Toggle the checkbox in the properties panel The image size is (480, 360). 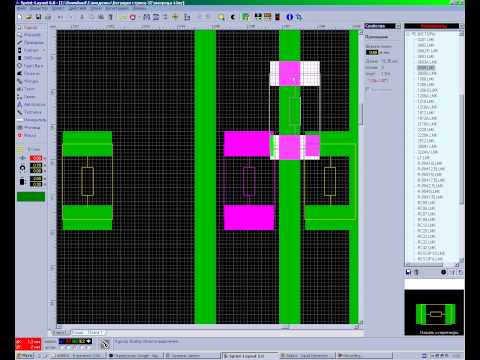pyautogui.click(x=368, y=89)
